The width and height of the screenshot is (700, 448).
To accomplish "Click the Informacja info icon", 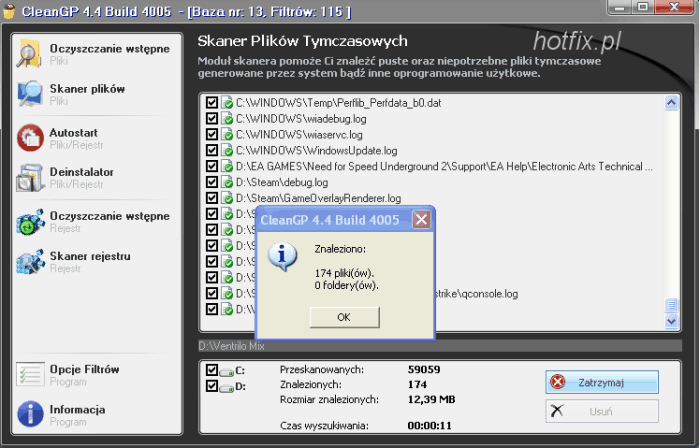I will click(30, 414).
